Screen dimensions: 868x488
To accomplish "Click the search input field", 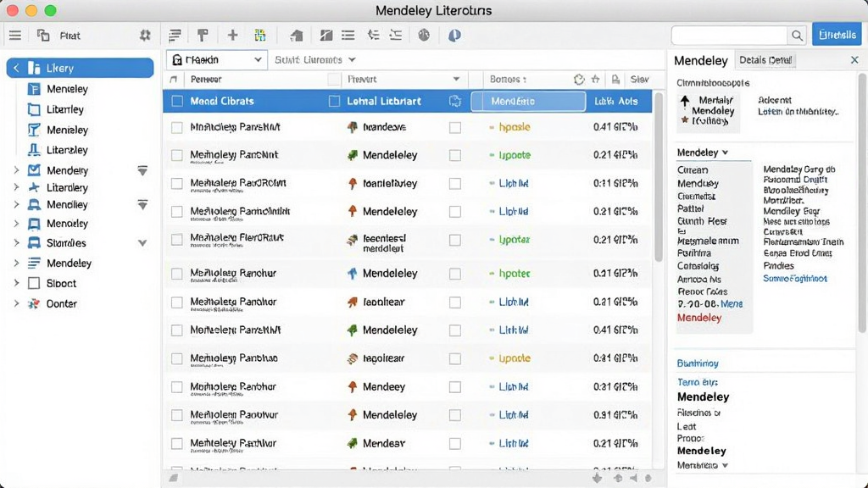I will (729, 36).
